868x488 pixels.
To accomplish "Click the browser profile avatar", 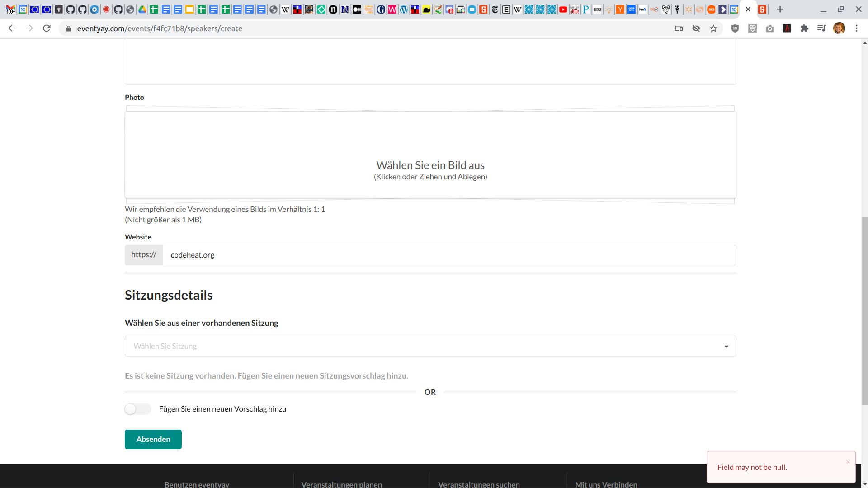I will pyautogui.click(x=840, y=28).
